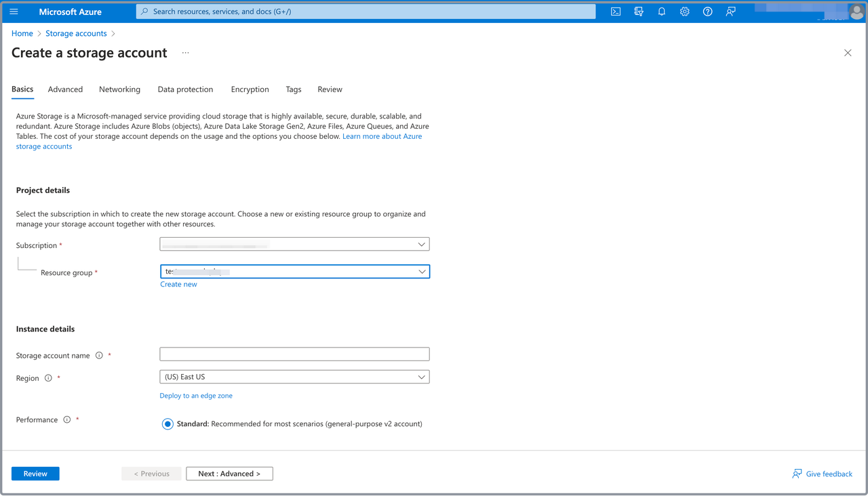This screenshot has height=496, width=868.
Task: Click the Next : Advanced button
Action: [229, 474]
